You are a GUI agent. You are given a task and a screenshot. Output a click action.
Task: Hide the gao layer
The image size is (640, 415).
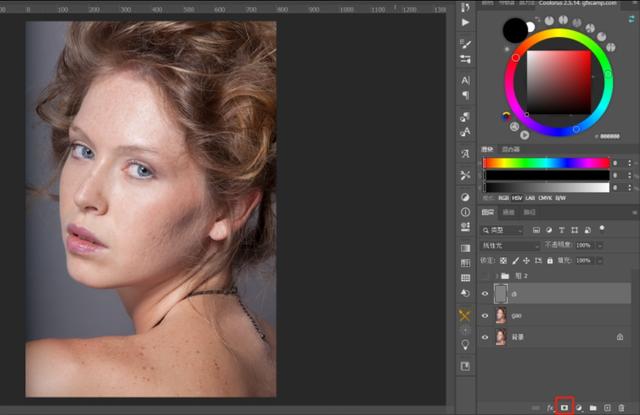[486, 315]
